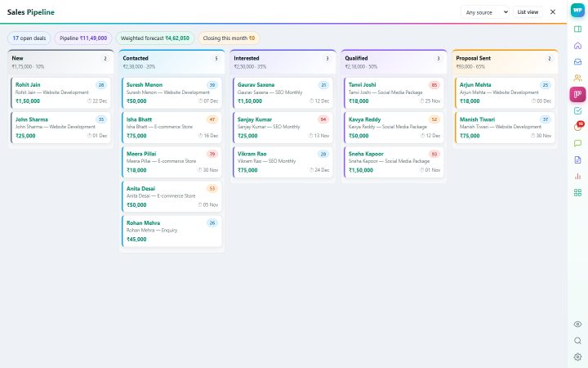The image size is (588, 368).
Task: Click the Tanvi Joshi deal name
Action: (x=363, y=85)
